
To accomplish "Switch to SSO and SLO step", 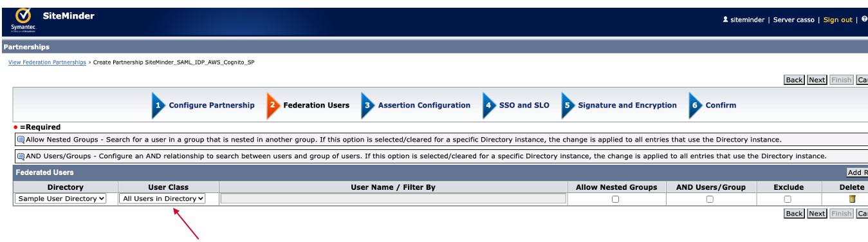I will click(524, 106).
